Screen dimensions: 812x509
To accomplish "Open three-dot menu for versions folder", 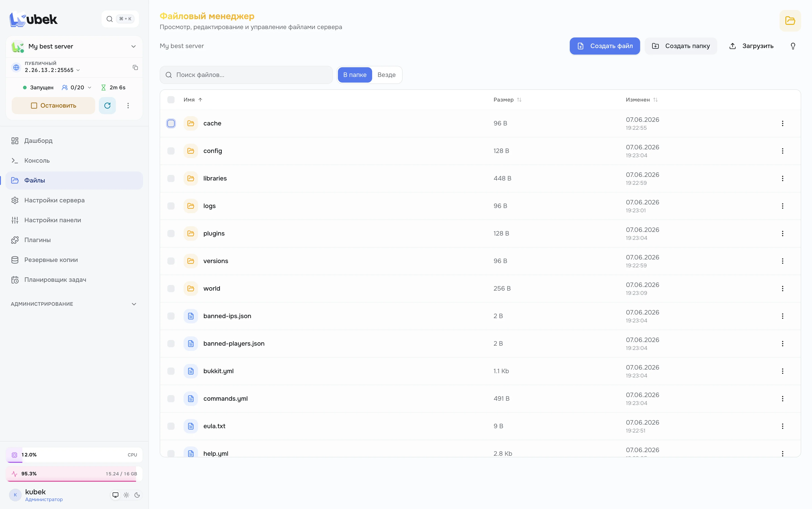I will coord(782,261).
